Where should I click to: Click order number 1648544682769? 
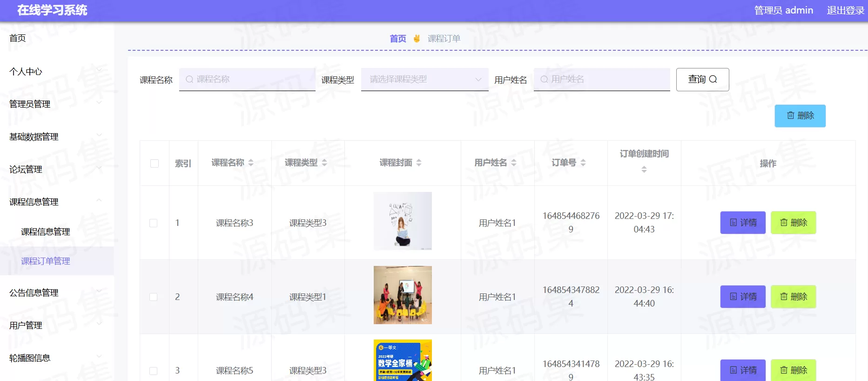pyautogui.click(x=571, y=223)
